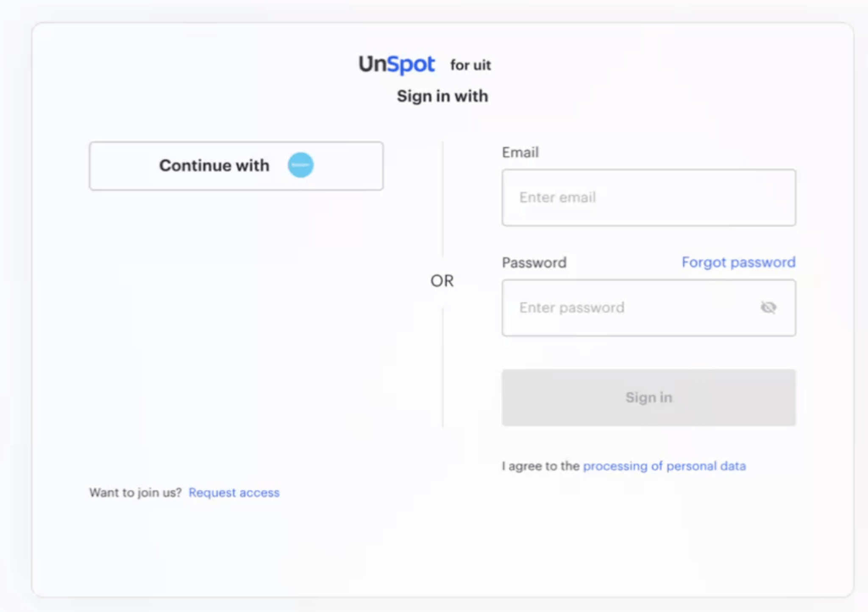The width and height of the screenshot is (868, 612).
Task: Click the UnSpot logo
Action: (x=397, y=64)
